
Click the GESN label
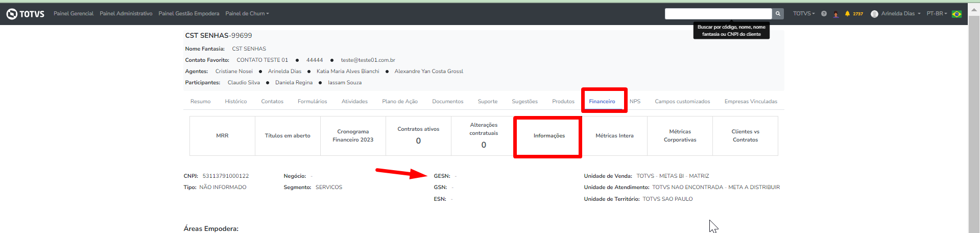[442, 176]
